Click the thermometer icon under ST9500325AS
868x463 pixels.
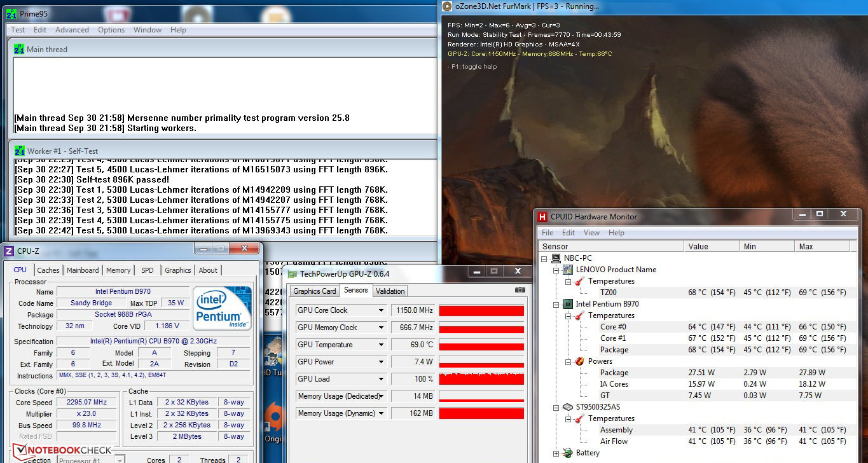580,418
